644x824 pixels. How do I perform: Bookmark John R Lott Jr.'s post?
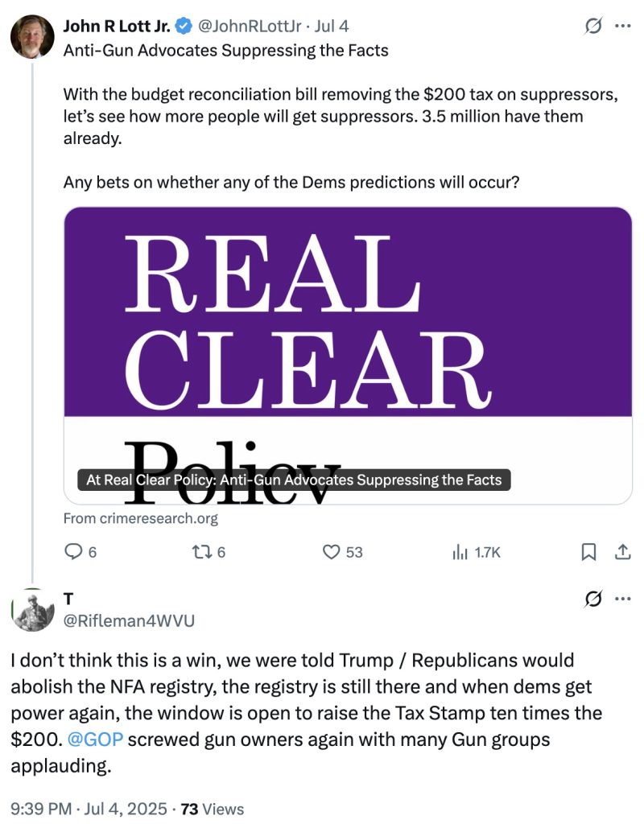tap(588, 552)
